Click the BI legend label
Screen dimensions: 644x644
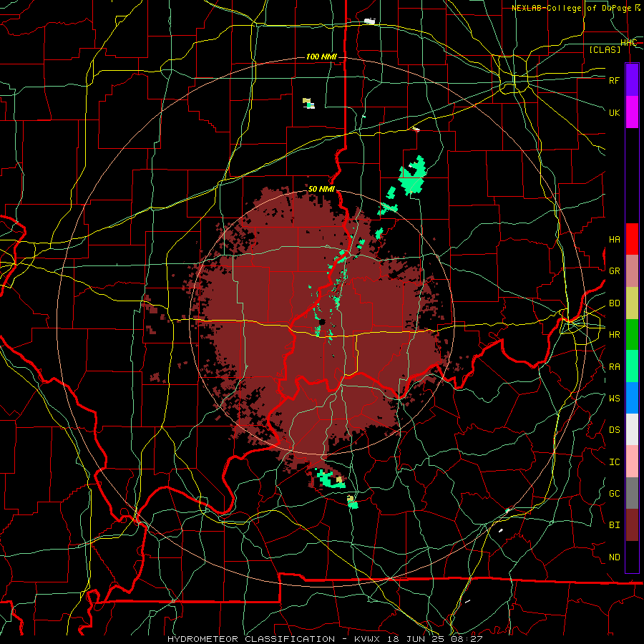(x=614, y=525)
